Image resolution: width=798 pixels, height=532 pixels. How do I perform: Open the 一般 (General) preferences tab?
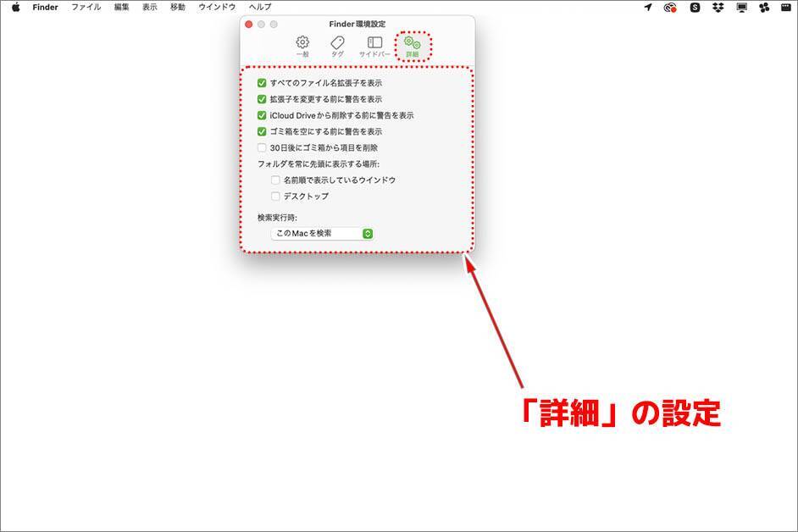pos(302,46)
